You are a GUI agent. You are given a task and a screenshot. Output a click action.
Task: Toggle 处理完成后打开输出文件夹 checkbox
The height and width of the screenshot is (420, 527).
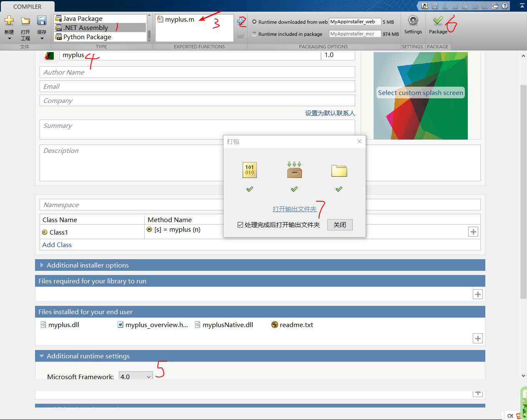click(240, 225)
